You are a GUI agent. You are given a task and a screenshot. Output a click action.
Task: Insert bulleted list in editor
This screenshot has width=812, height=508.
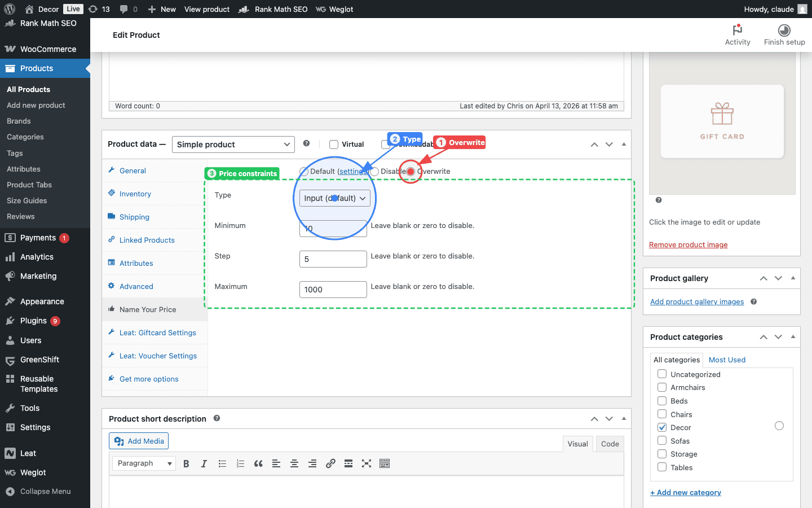pyautogui.click(x=222, y=463)
